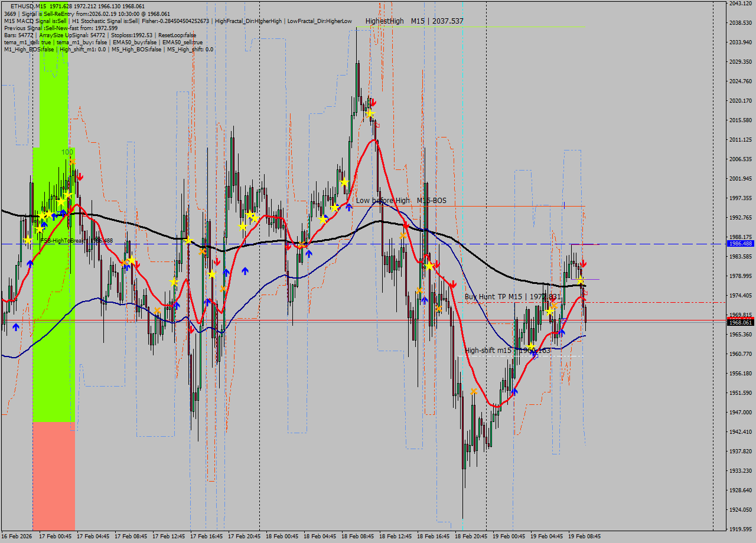
Task: Click the High-shift m15 1960.163 label
Action: pos(507,351)
